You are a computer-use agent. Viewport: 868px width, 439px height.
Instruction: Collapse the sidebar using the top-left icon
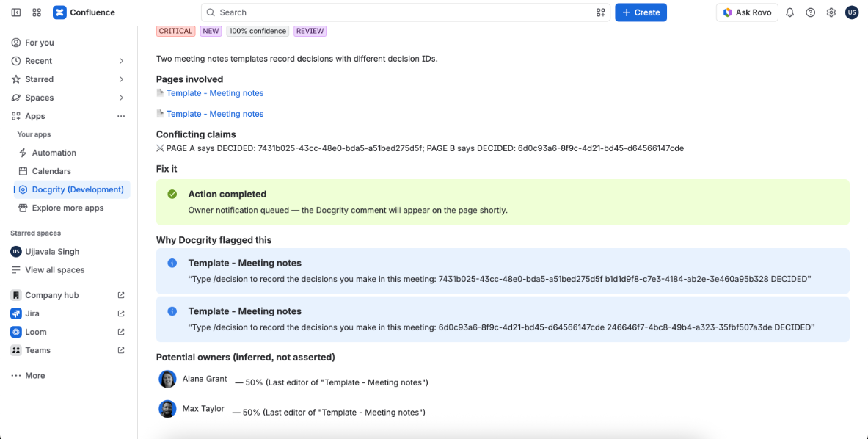16,12
